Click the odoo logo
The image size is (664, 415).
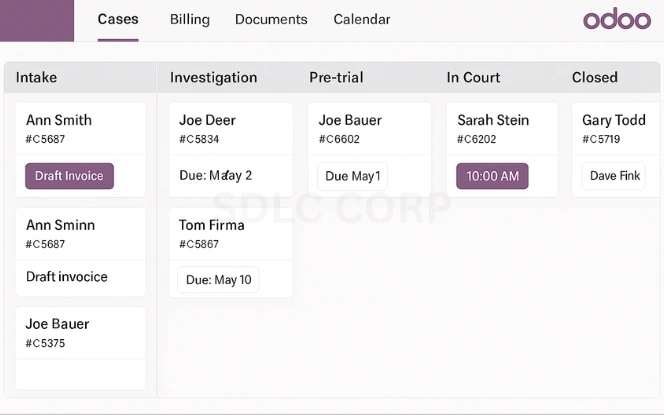[617, 19]
